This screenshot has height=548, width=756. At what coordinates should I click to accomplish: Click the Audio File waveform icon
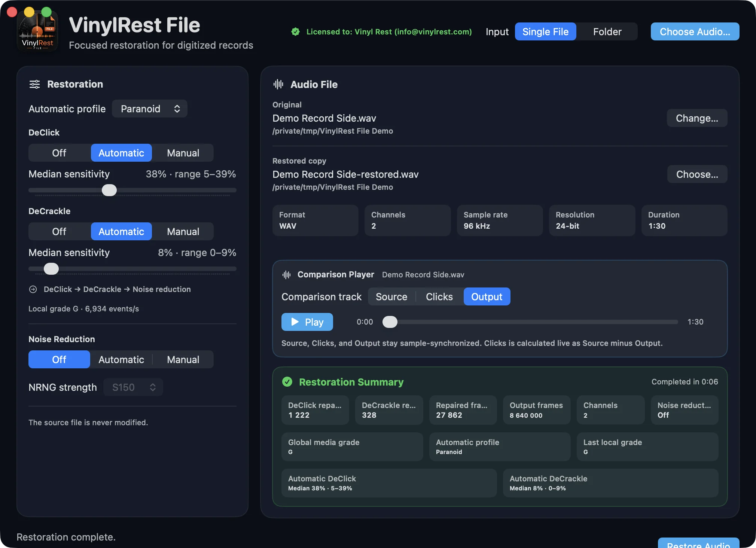tap(278, 84)
